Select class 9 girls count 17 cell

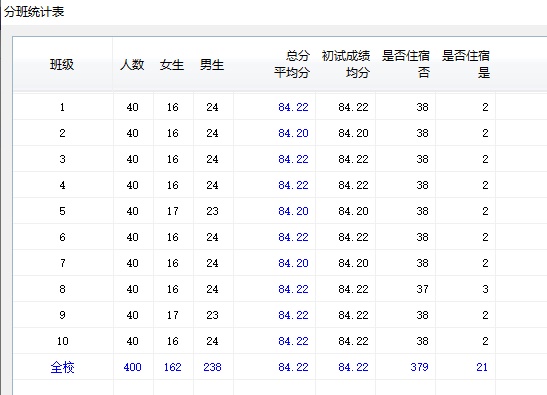tap(173, 315)
